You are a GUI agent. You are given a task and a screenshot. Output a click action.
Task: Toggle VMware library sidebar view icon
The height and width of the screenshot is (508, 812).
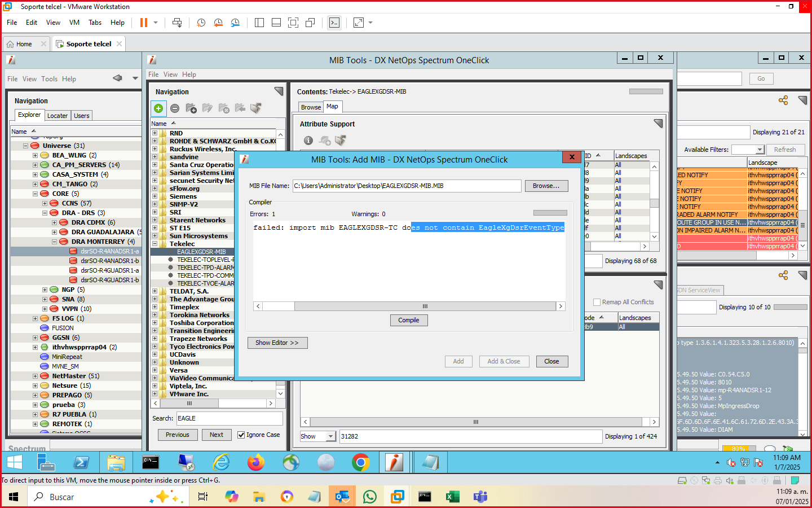[x=259, y=23]
